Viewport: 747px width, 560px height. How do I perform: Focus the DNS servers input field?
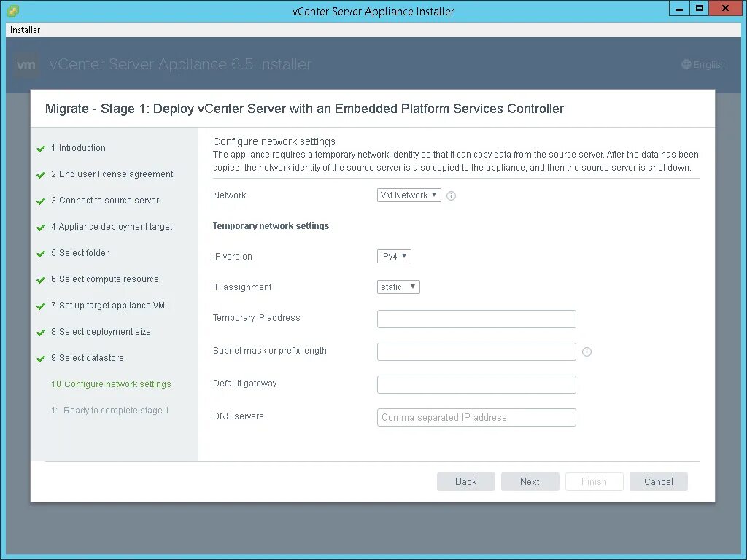click(476, 418)
